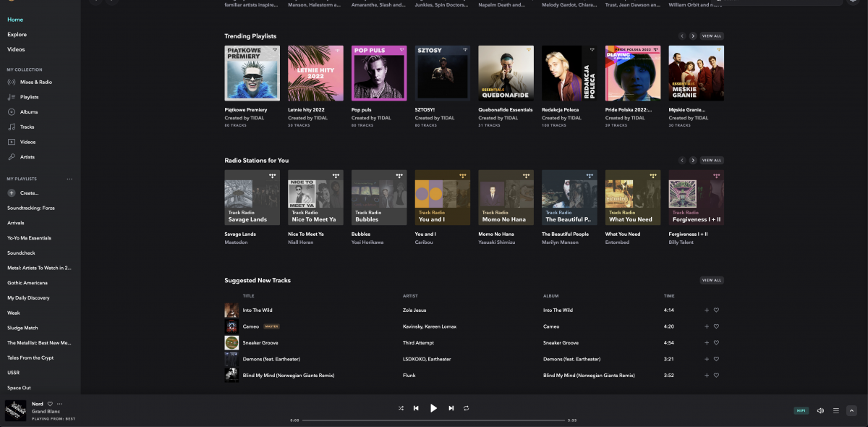Open the Quebonafide Essentials playlist cover
868x427 pixels.
506,73
